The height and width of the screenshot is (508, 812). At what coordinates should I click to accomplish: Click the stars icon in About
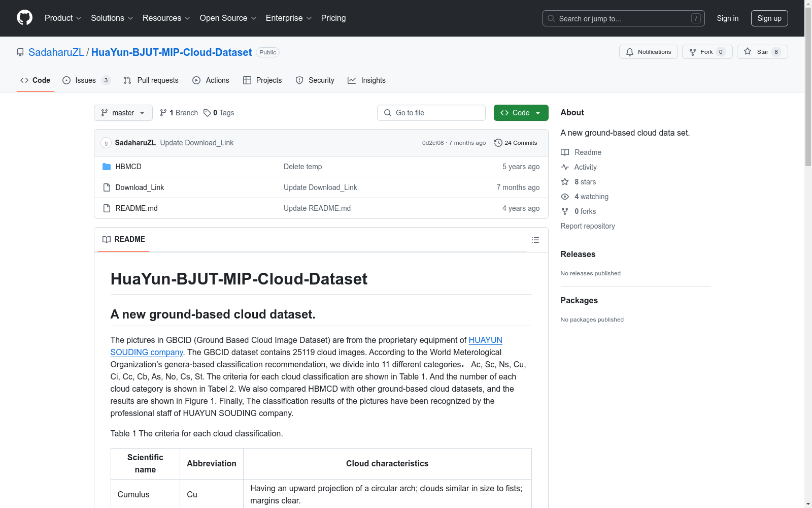click(x=565, y=182)
